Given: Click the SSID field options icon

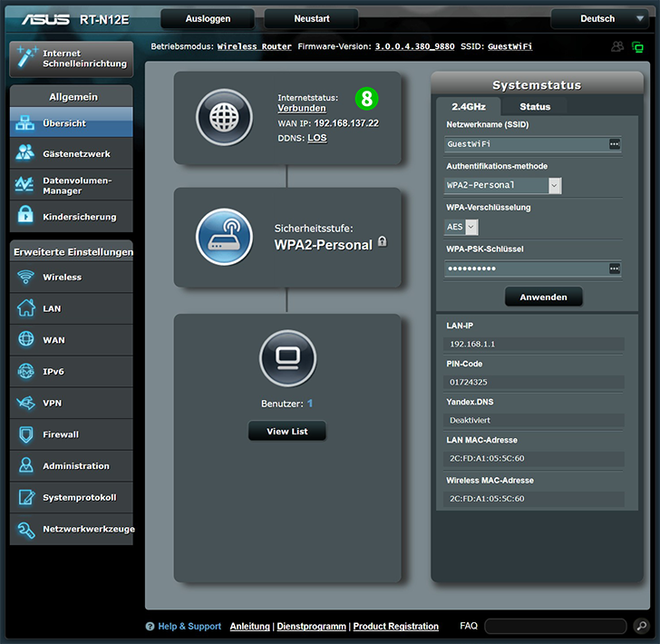Looking at the screenshot, I should coord(614,144).
